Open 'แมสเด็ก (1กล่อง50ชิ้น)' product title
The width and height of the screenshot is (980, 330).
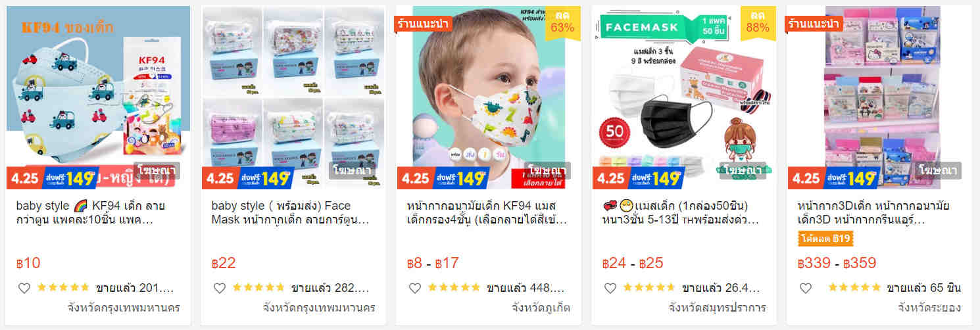[x=681, y=212]
